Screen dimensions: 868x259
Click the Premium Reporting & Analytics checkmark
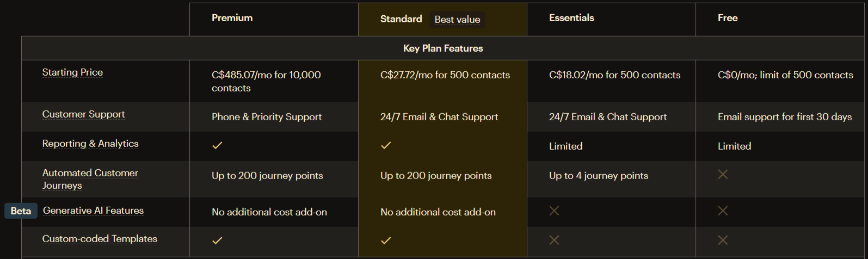[217, 145]
